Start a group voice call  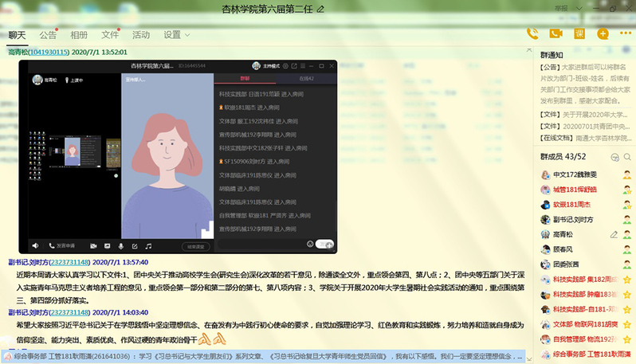click(532, 33)
